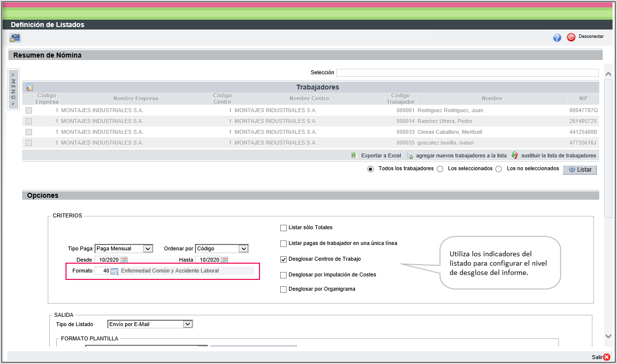Screen dimensions: 617x364
Task: Enable Desglosar por Imputación de Costes
Action: (x=283, y=275)
